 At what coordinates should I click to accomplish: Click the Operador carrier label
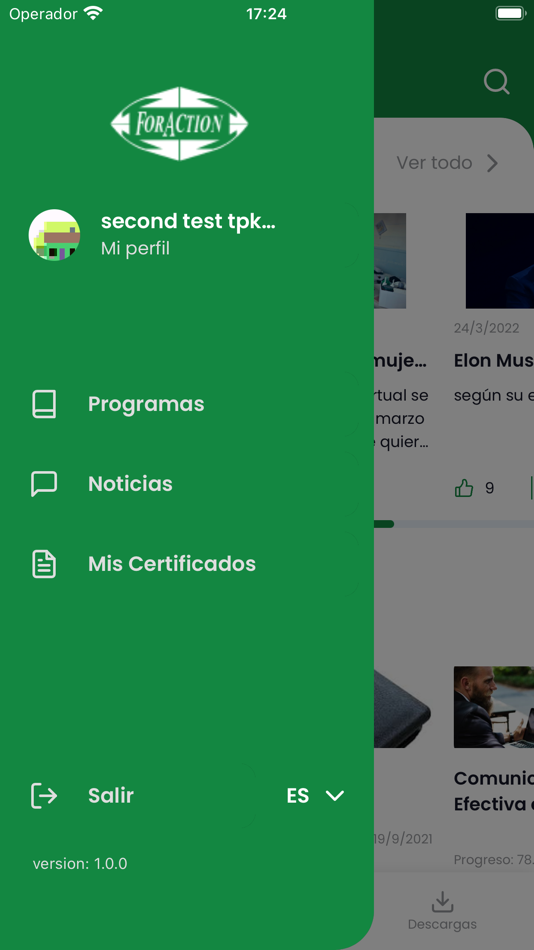pyautogui.click(x=43, y=13)
